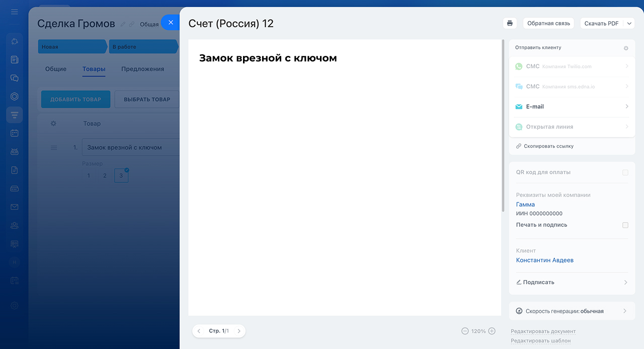
Task: Click the Редактировать шаблон link
Action: pos(541,340)
